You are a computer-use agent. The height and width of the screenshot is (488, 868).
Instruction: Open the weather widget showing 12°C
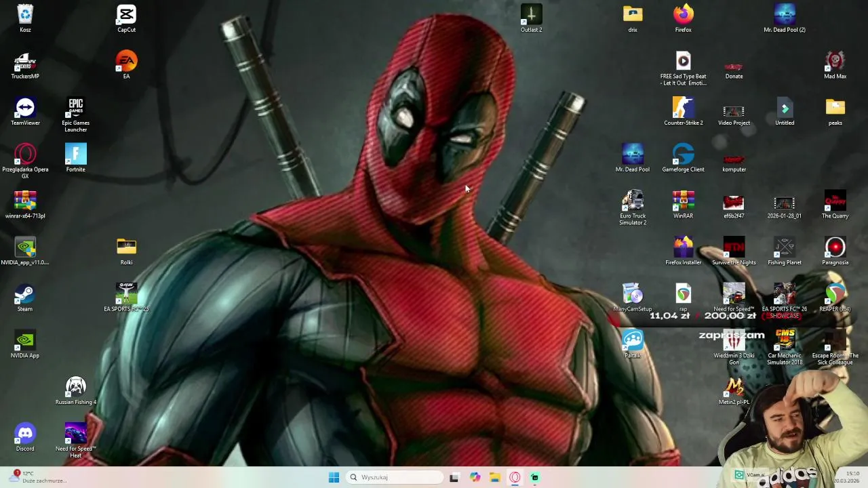pos(39,477)
